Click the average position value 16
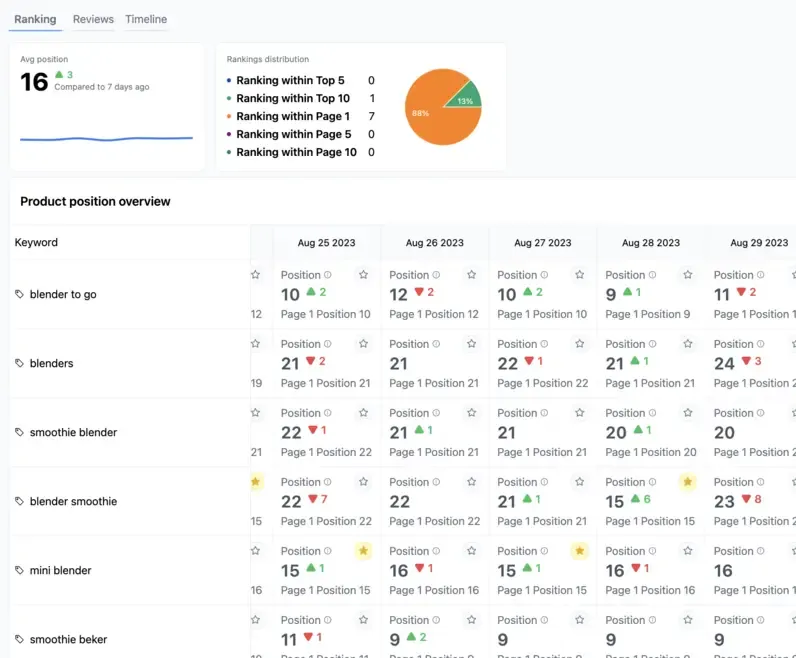 click(x=34, y=82)
